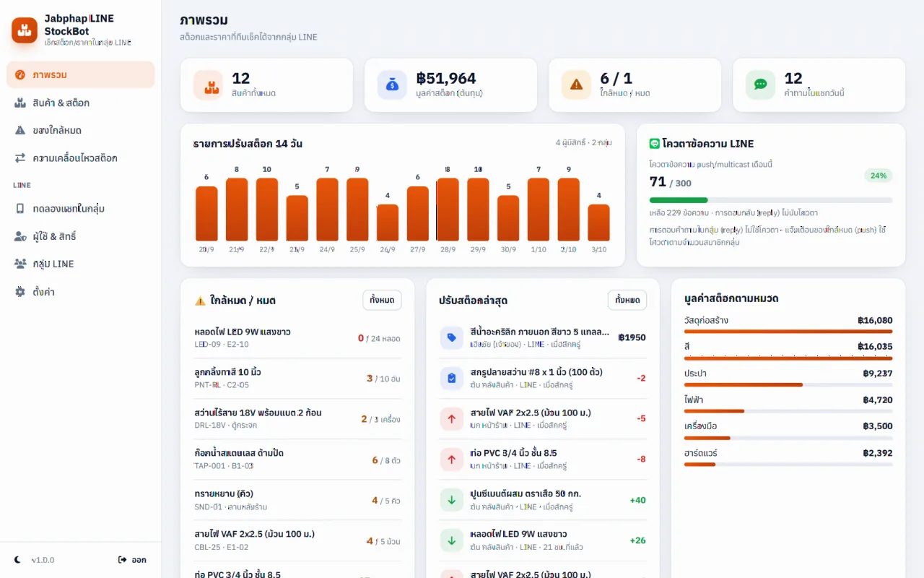Viewport: 924px width, 578px height.
Task: Open ตั้งค่า with the gear icon
Action: pyautogui.click(x=20, y=292)
